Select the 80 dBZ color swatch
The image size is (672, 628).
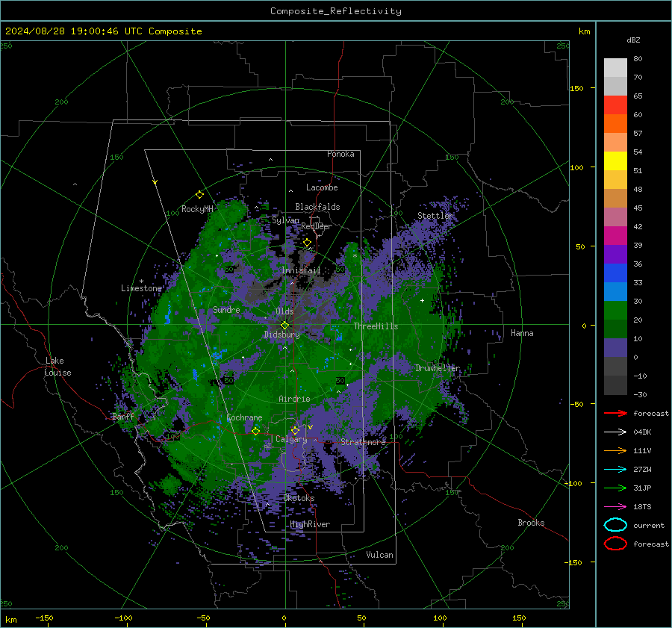pos(615,68)
